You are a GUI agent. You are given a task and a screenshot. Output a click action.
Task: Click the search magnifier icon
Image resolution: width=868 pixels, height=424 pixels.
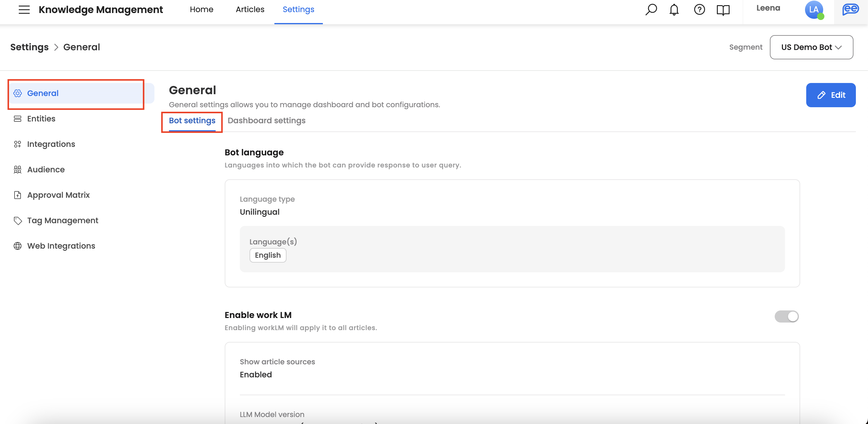(x=651, y=9)
